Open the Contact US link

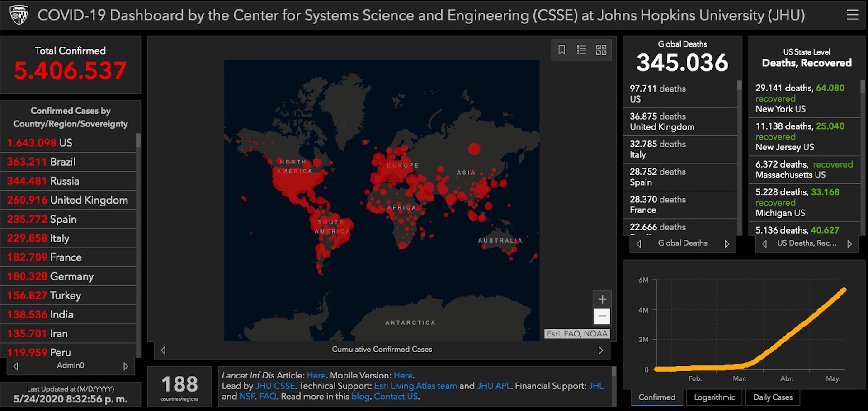coord(396,397)
